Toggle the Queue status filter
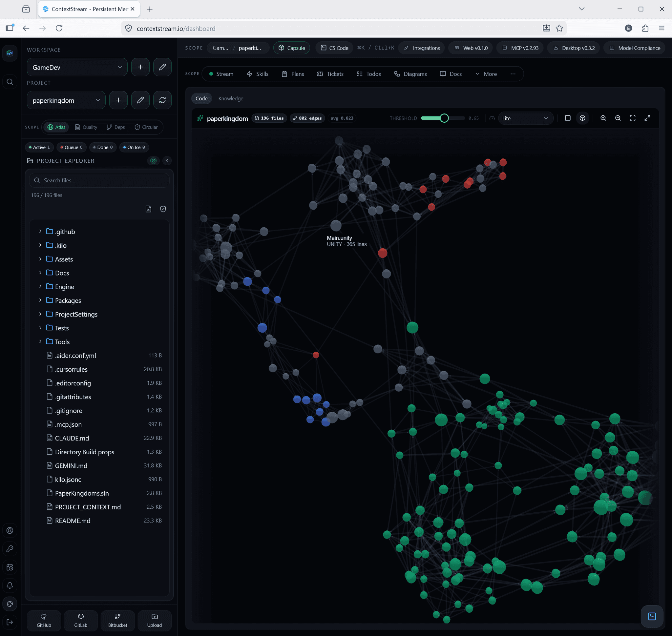Viewport: 672px width, 636px height. point(72,147)
